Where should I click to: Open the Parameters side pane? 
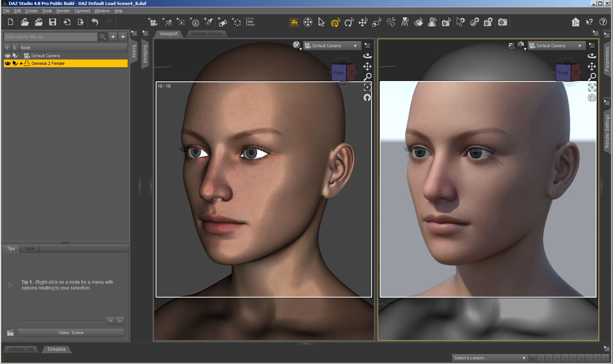(607, 59)
